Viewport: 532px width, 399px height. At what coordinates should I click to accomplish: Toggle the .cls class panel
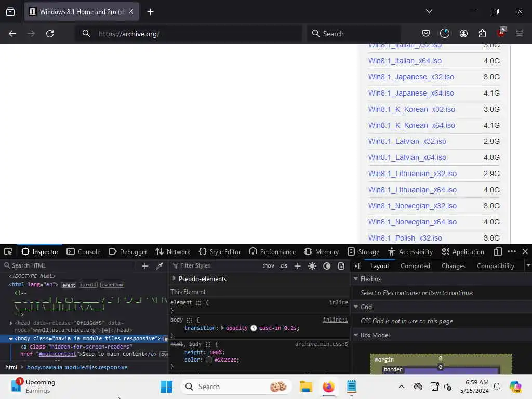click(283, 265)
